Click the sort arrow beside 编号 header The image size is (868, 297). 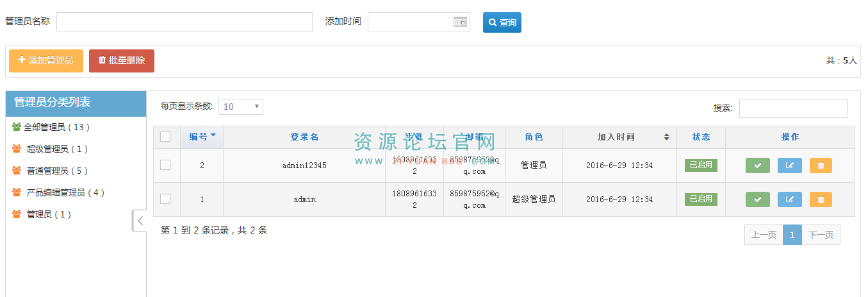pos(213,135)
